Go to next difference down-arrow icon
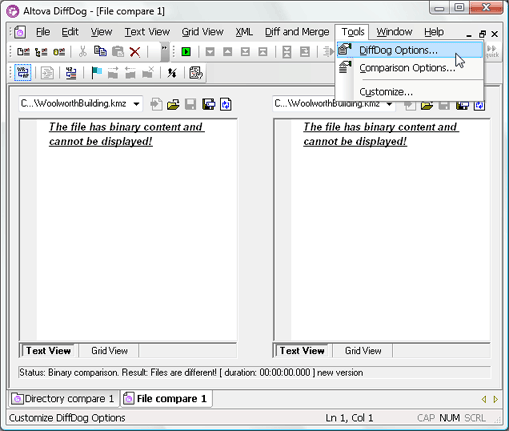The width and height of the screenshot is (509, 431). click(210, 52)
